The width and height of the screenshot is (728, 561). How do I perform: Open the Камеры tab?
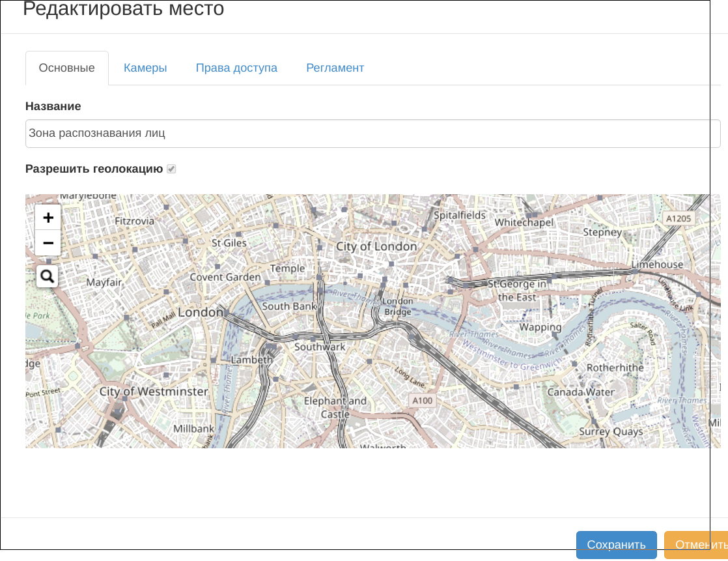[x=145, y=68]
